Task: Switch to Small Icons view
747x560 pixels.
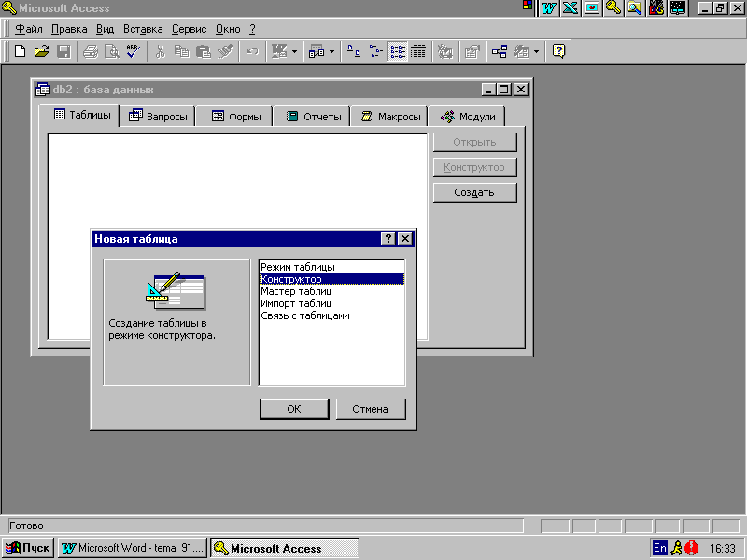Action: point(375,51)
